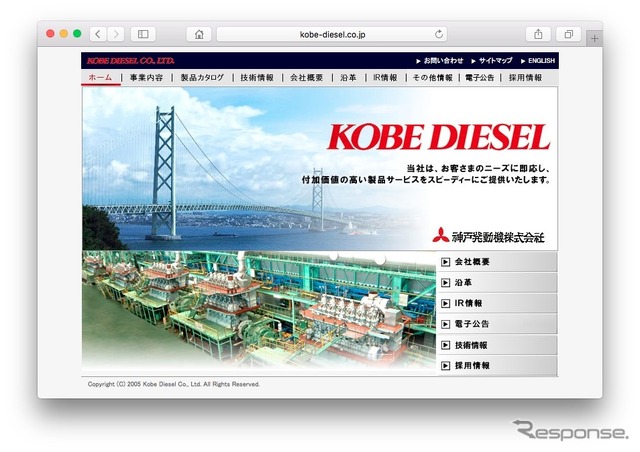
Task: Click the 技術情報 side panel arrow icon
Action: pos(445,345)
